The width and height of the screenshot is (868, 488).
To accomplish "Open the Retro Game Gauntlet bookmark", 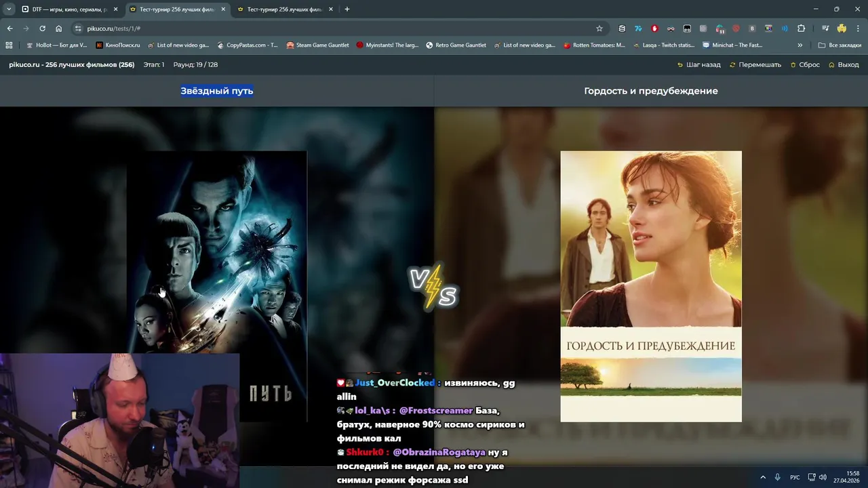I will pyautogui.click(x=456, y=45).
